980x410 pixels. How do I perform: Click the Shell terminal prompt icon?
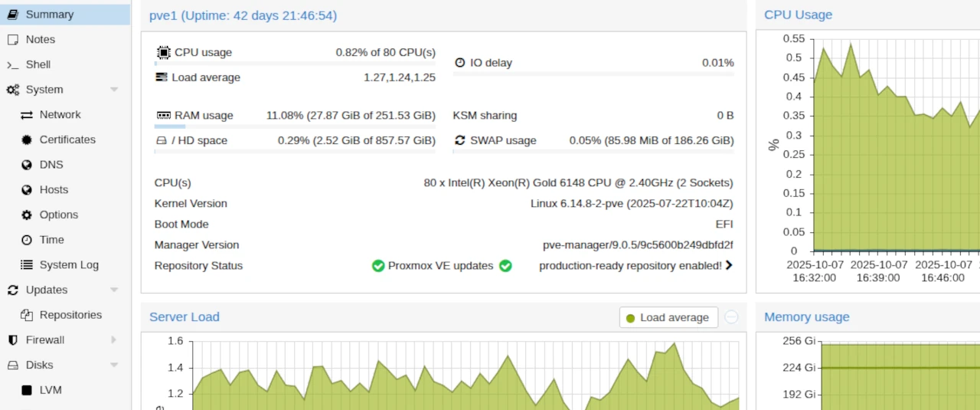12,65
